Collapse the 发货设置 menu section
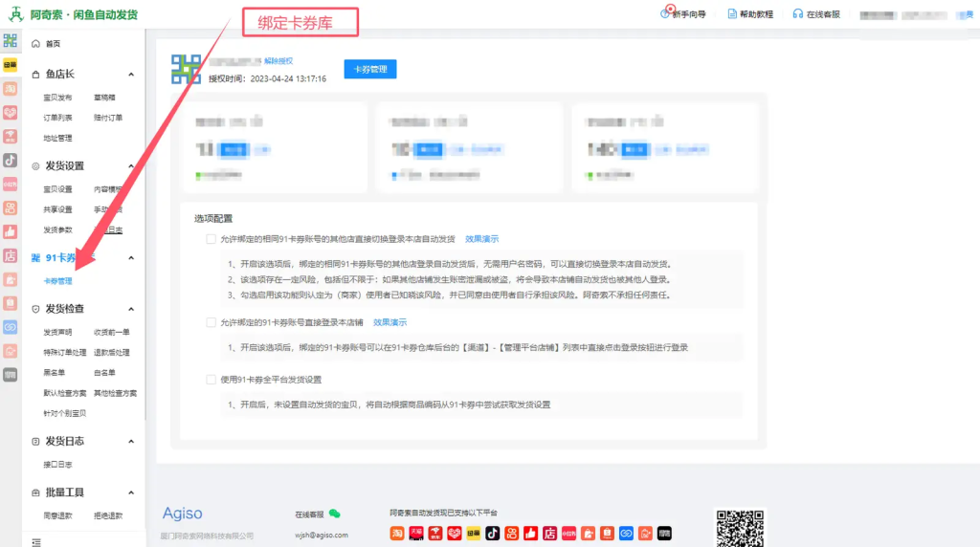Image resolution: width=980 pixels, height=547 pixels. (x=131, y=166)
